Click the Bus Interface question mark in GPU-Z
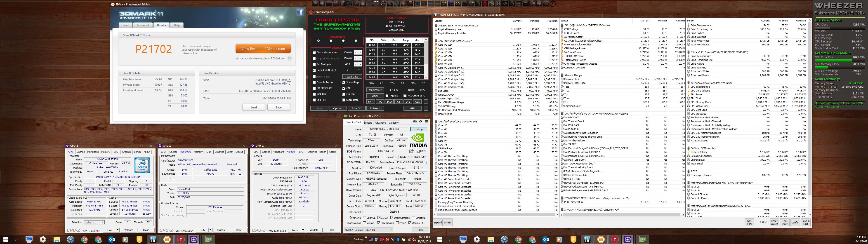Image resolution: width=868 pixels, height=244 pixels. coord(426,162)
